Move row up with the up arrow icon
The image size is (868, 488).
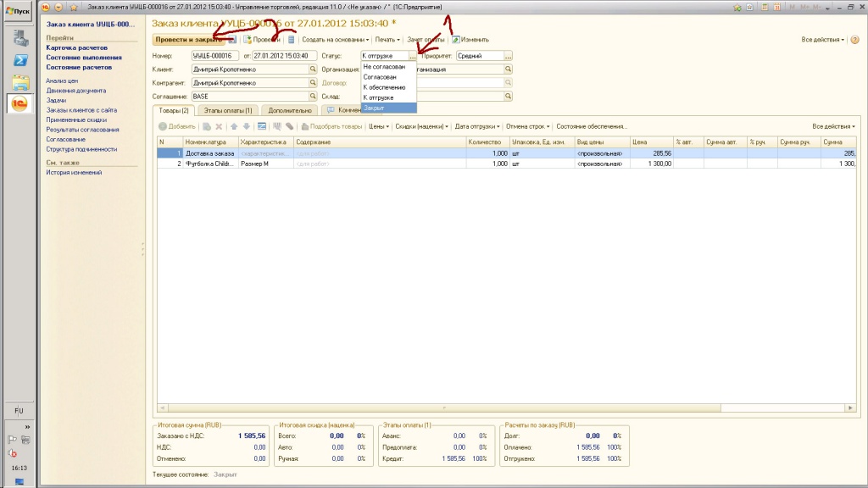(234, 127)
